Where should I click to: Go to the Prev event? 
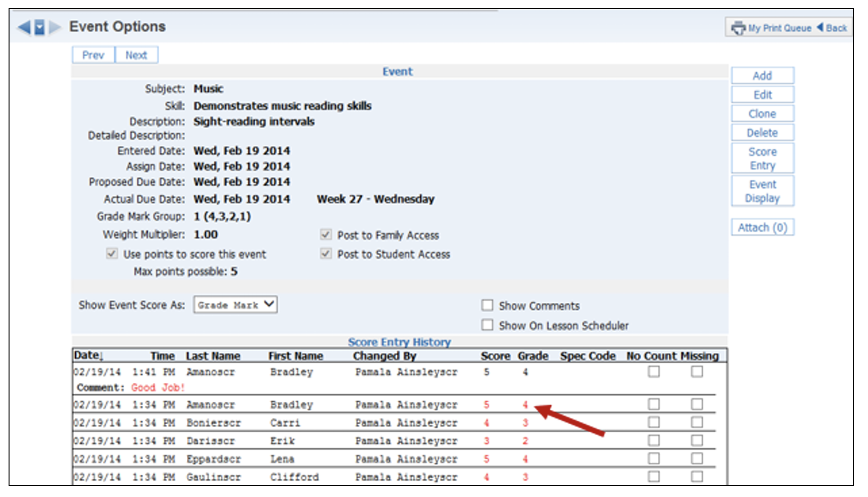93,55
